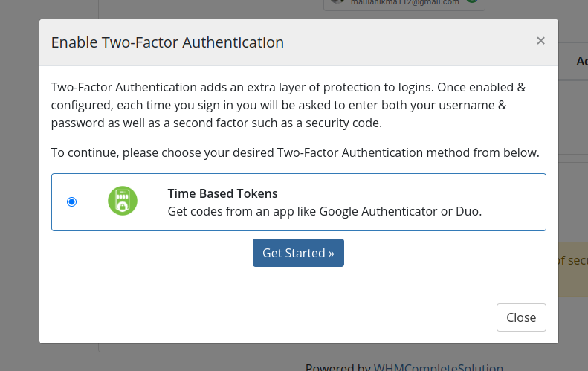Click the blank area of the dialog footer
588x371 pixels.
[262, 317]
